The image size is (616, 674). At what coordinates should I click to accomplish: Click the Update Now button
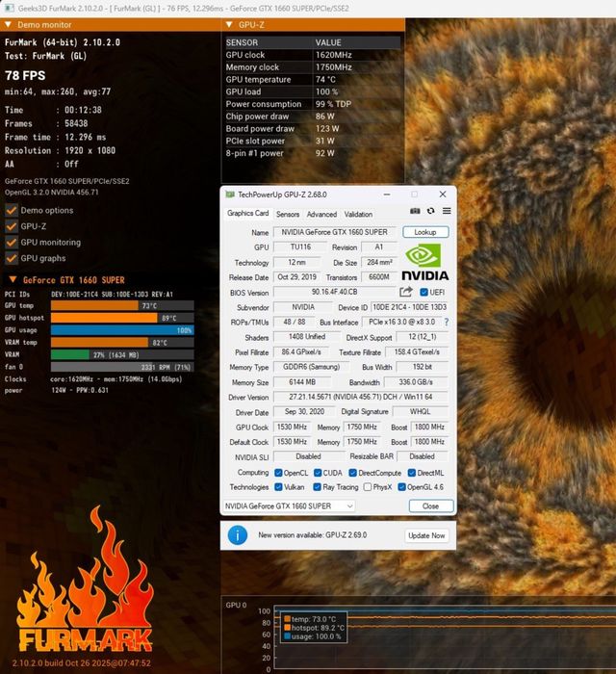[x=426, y=535]
